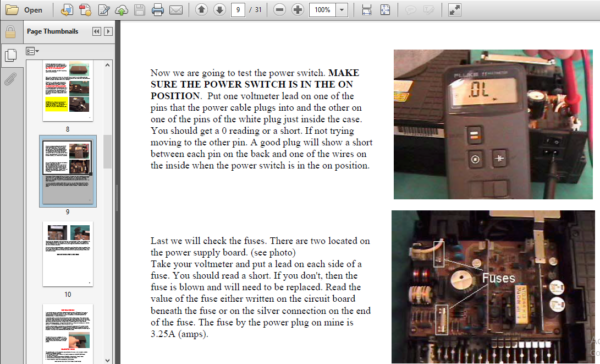This screenshot has width=600, height=364.
Task: Click the cloud upload icon
Action: pos(122,10)
